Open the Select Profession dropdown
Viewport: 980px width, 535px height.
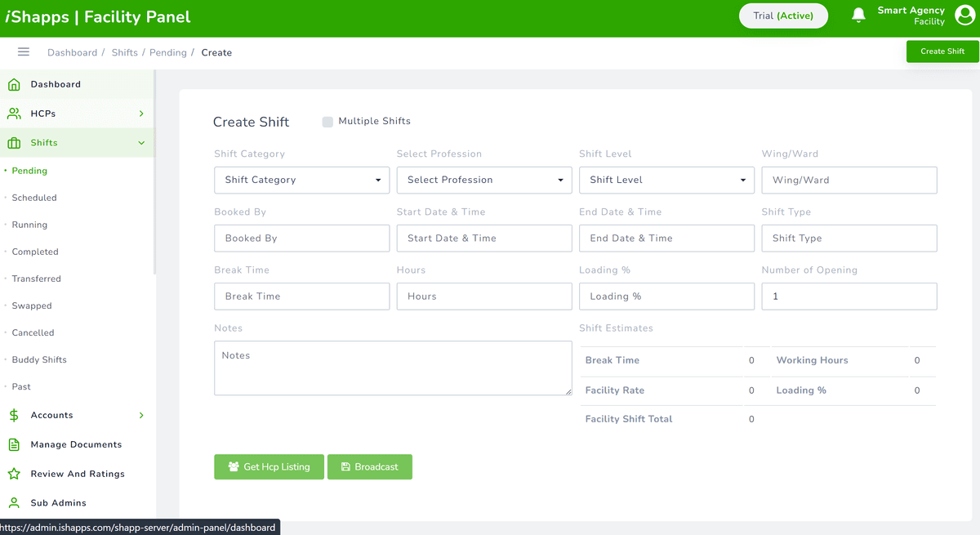[484, 180]
